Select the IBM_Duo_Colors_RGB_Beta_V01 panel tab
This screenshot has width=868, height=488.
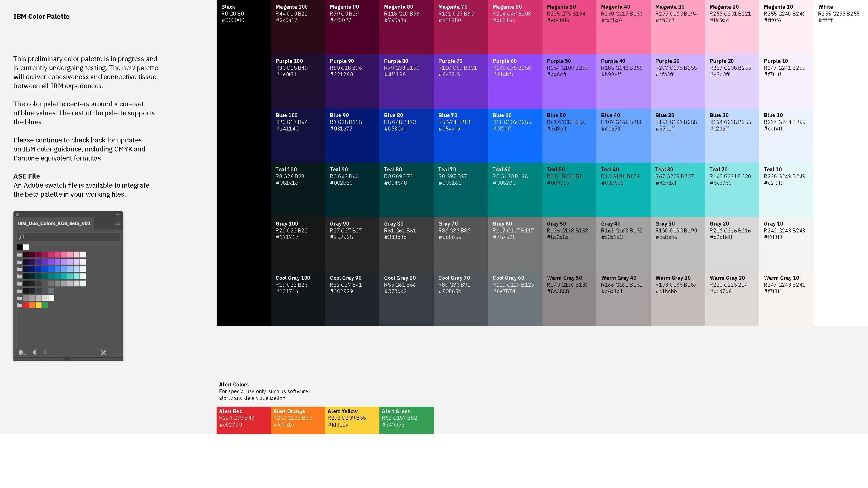(x=54, y=223)
